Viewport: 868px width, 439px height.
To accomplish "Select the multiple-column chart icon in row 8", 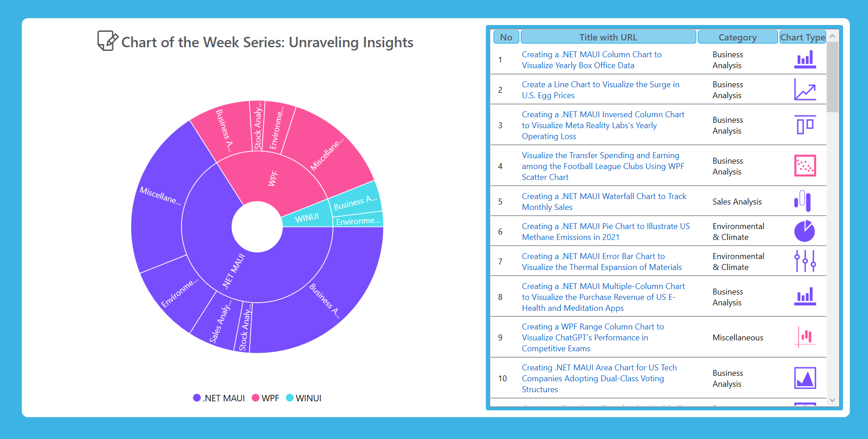I will tap(804, 297).
